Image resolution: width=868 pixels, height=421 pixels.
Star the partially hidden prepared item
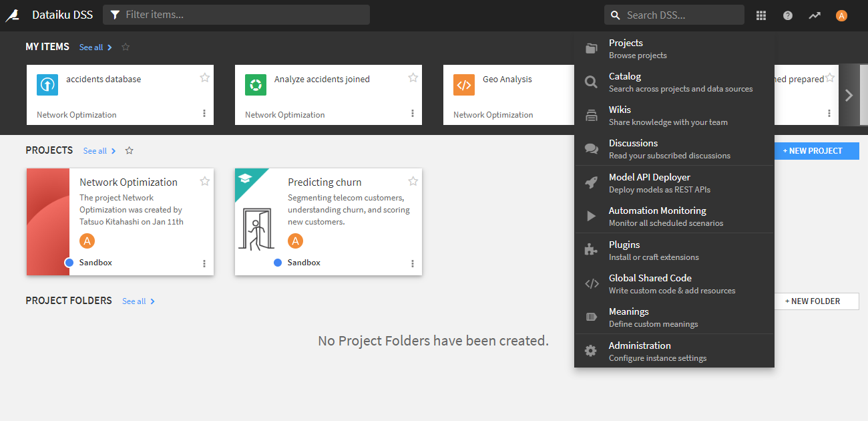pos(829,78)
